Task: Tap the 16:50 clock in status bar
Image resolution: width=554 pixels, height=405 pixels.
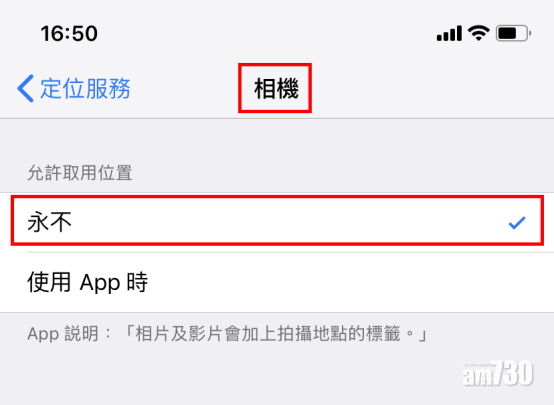Action: coord(69,34)
